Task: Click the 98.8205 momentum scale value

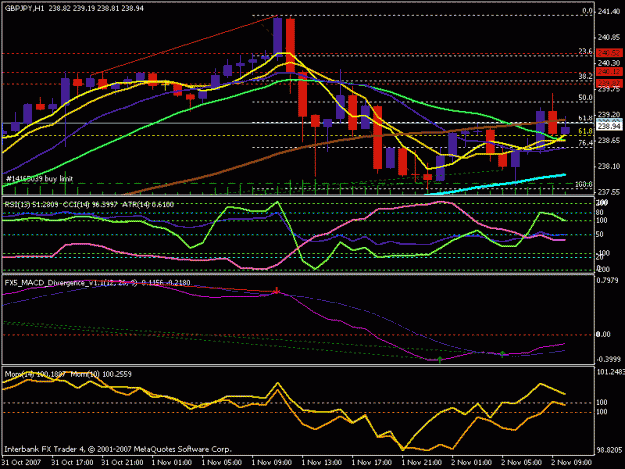Action: pos(609,450)
